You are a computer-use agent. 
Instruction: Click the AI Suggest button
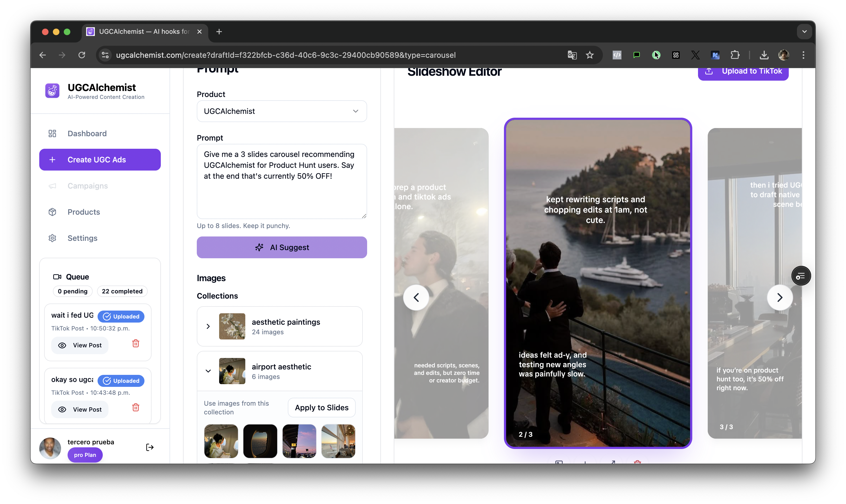tap(281, 247)
